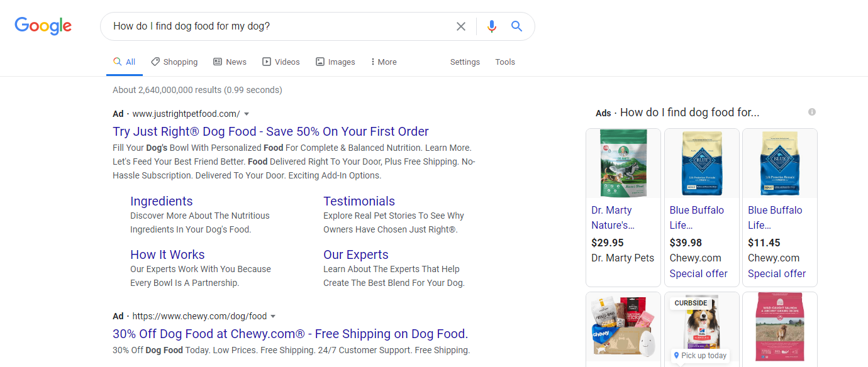Click Ads How do I find header

(x=677, y=112)
